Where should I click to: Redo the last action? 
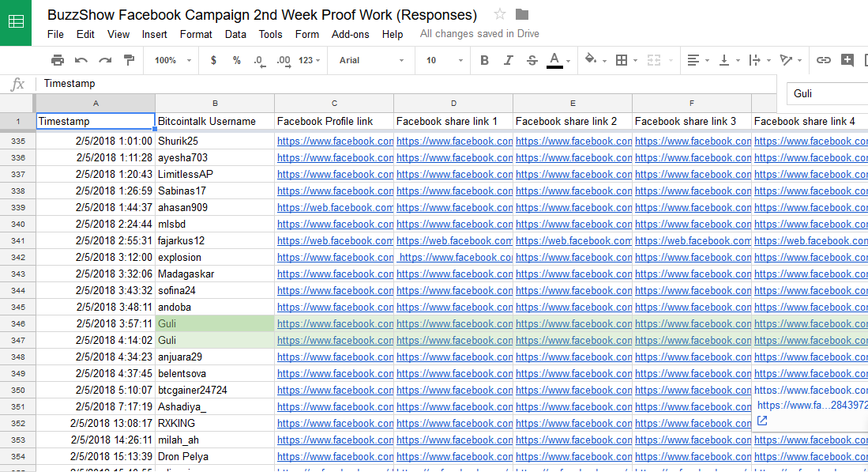tap(104, 60)
